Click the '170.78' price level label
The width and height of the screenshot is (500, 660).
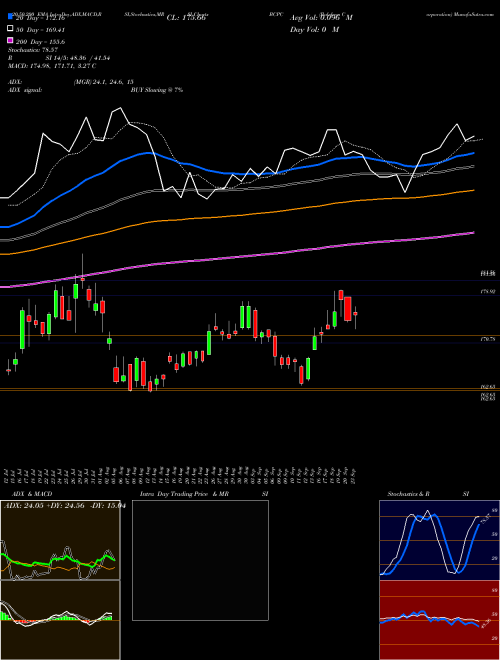tap(488, 339)
